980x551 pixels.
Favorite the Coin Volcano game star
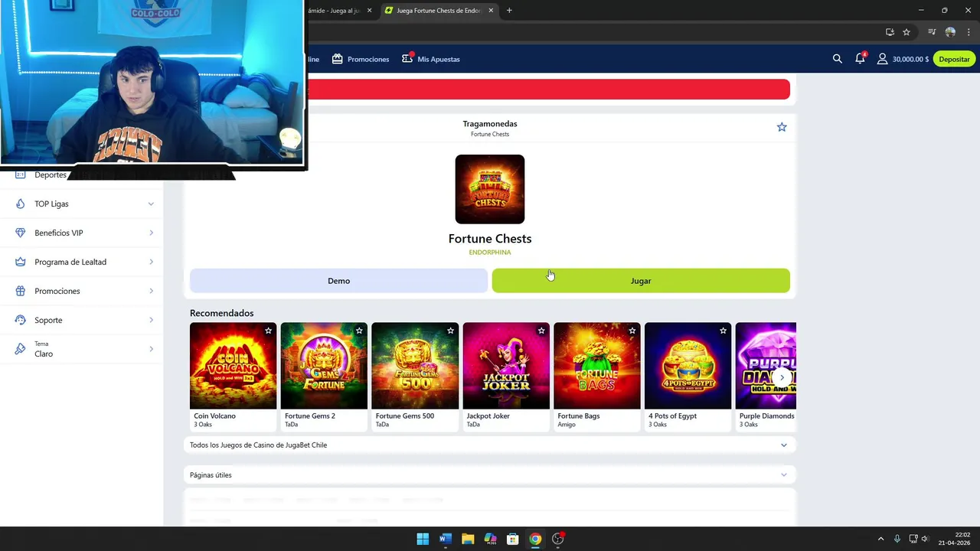268,331
